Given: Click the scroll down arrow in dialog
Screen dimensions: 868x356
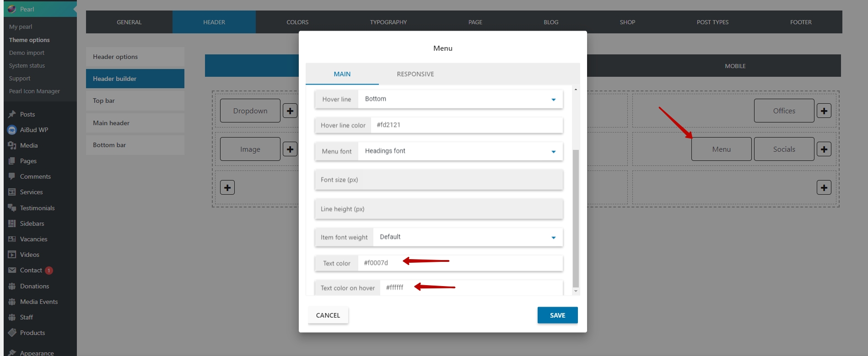Looking at the screenshot, I should click(576, 291).
